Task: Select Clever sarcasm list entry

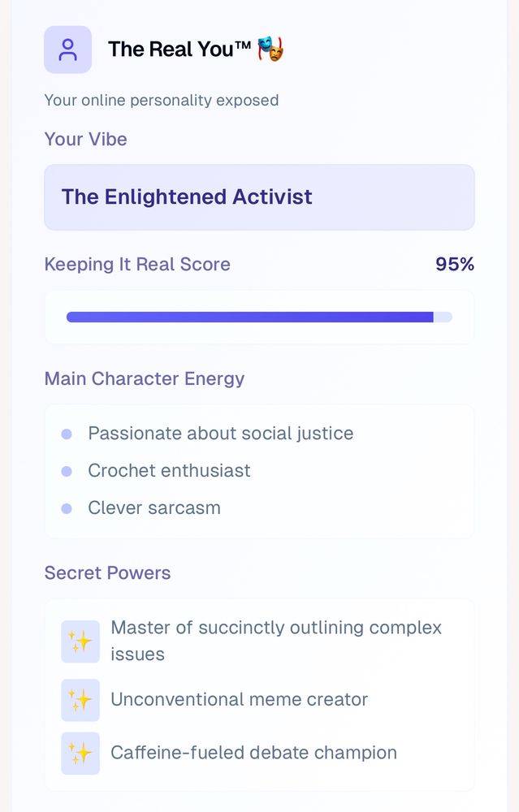Action: tap(154, 508)
